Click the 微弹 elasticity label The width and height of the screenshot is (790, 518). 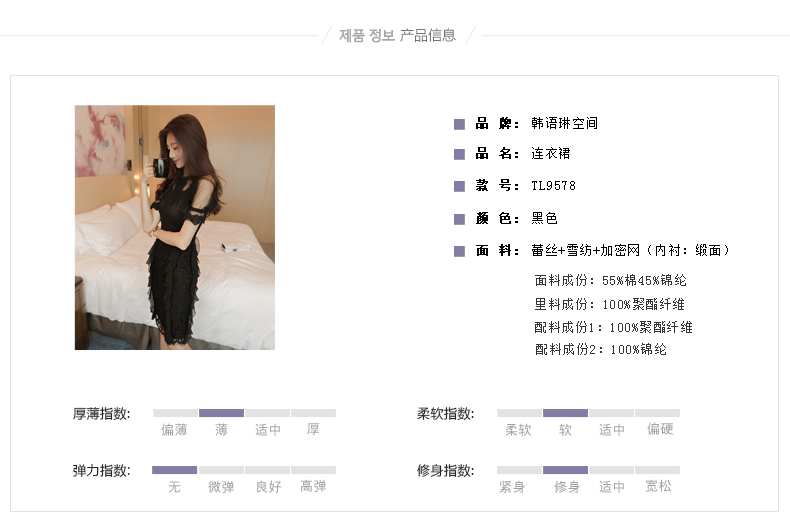click(221, 487)
